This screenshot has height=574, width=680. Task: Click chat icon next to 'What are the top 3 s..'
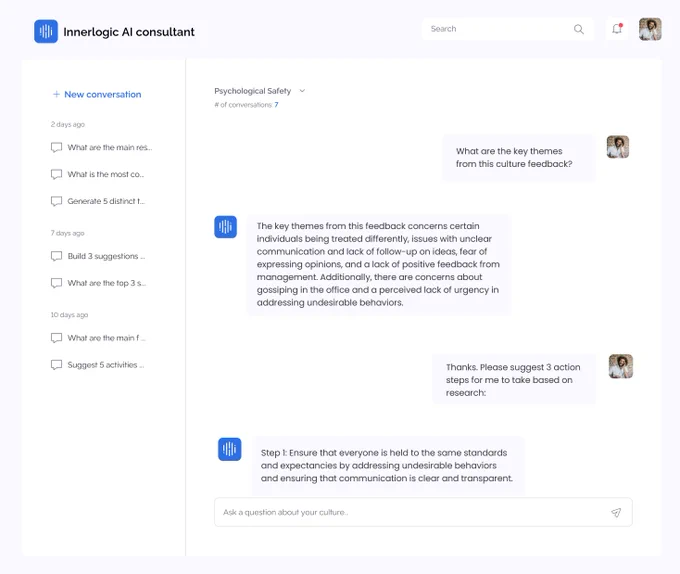pos(56,283)
